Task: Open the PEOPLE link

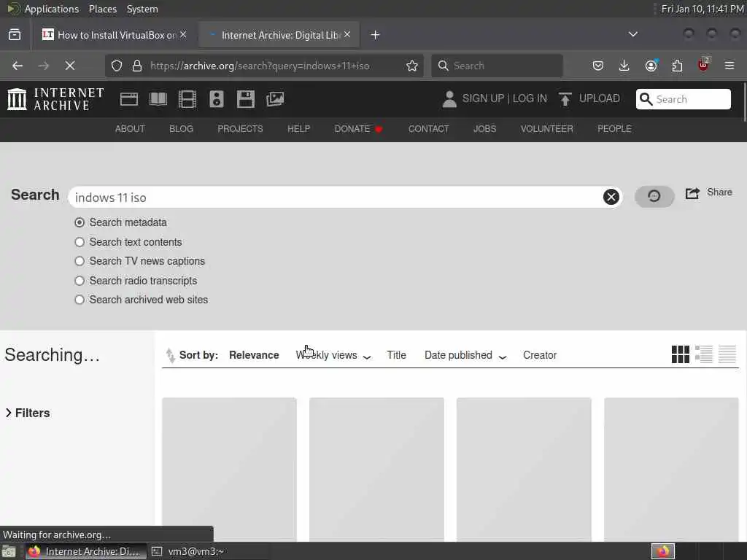Action: 614,129
